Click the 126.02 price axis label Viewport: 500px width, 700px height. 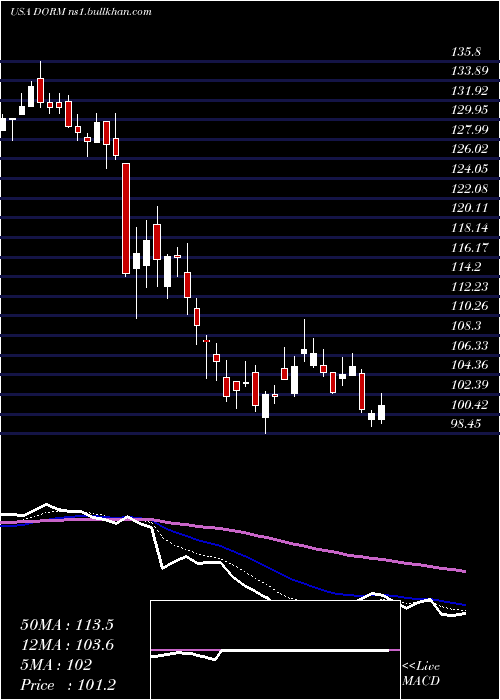pos(470,149)
